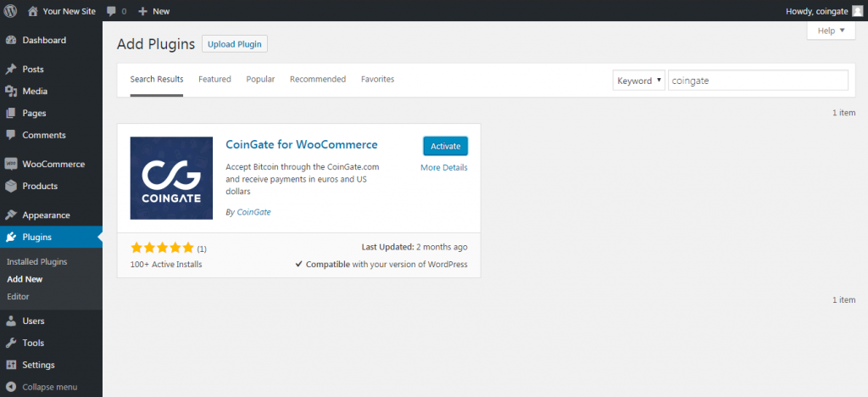Switch to the Featured tab
This screenshot has width=868, height=397.
(x=214, y=79)
